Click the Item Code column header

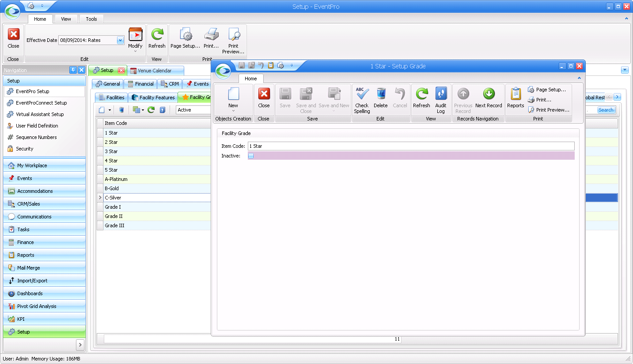pyautogui.click(x=157, y=123)
